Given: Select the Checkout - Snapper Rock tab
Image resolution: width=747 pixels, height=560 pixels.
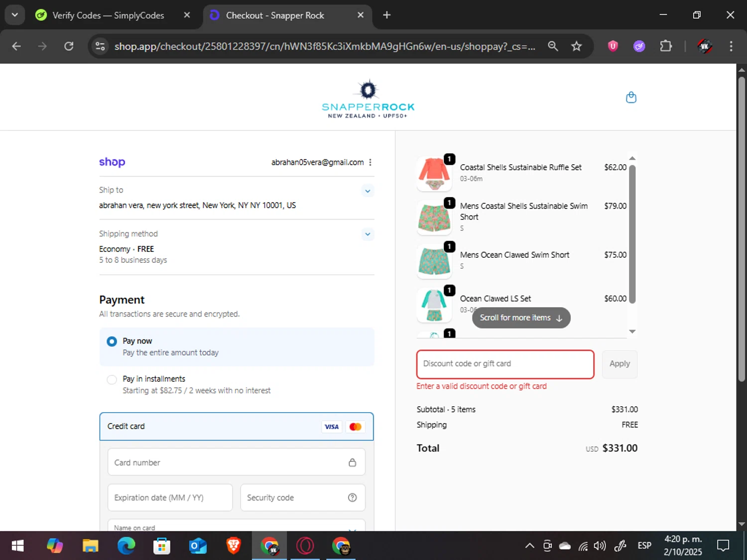Looking at the screenshot, I should 275,15.
